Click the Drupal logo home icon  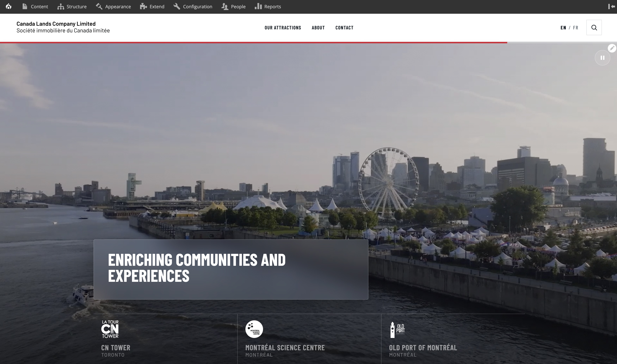coord(9,7)
